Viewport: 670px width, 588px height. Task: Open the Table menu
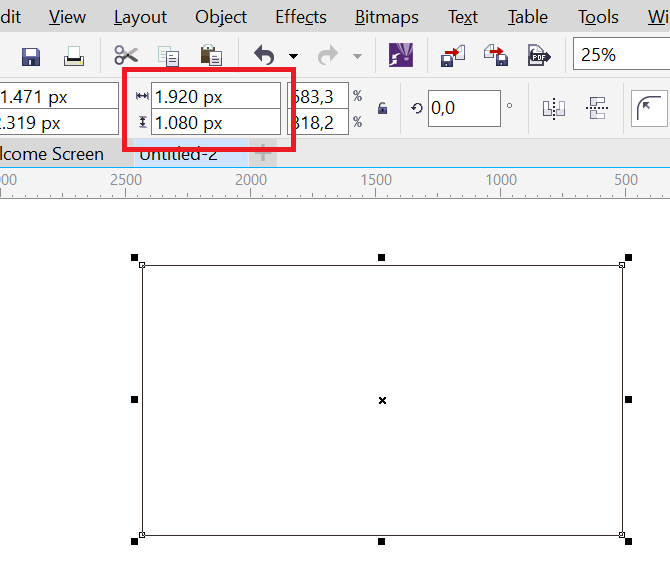[x=528, y=17]
